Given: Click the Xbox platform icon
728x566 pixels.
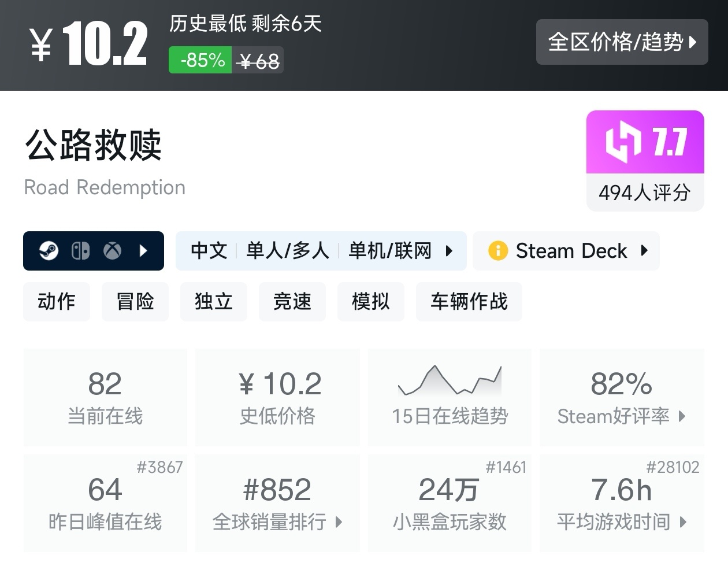Looking at the screenshot, I should tap(112, 251).
